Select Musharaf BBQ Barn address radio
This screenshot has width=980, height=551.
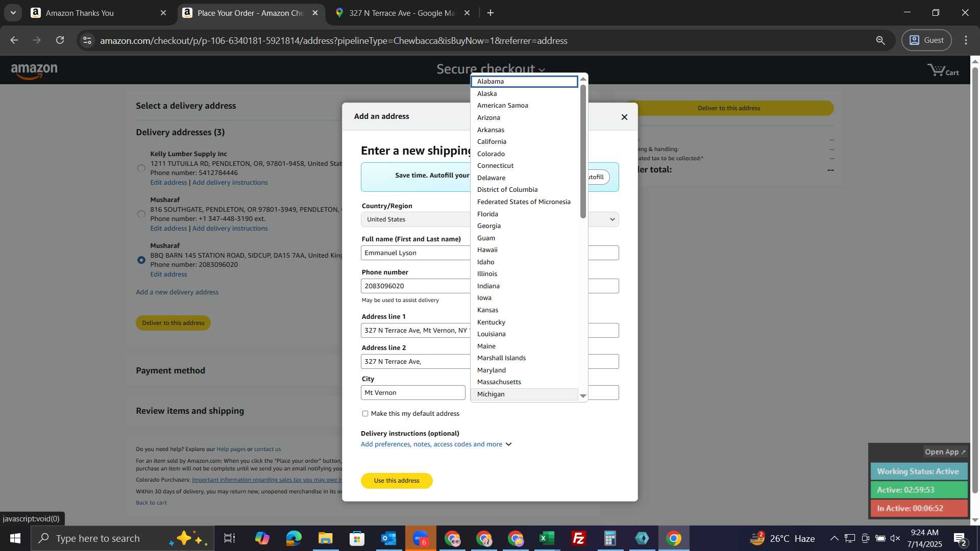pyautogui.click(x=141, y=260)
